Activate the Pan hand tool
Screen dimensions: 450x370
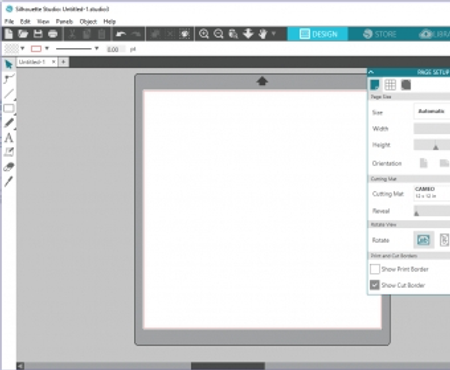coord(263,34)
